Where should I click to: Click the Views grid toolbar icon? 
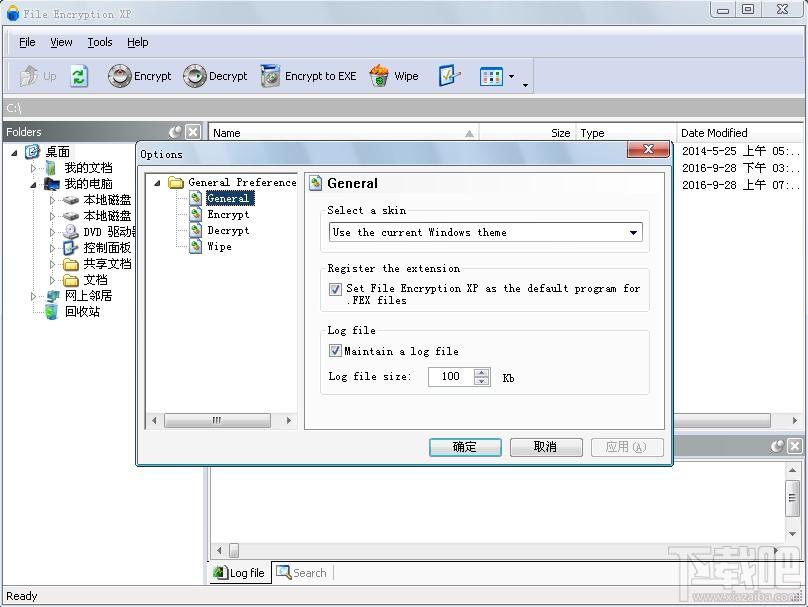click(x=491, y=77)
